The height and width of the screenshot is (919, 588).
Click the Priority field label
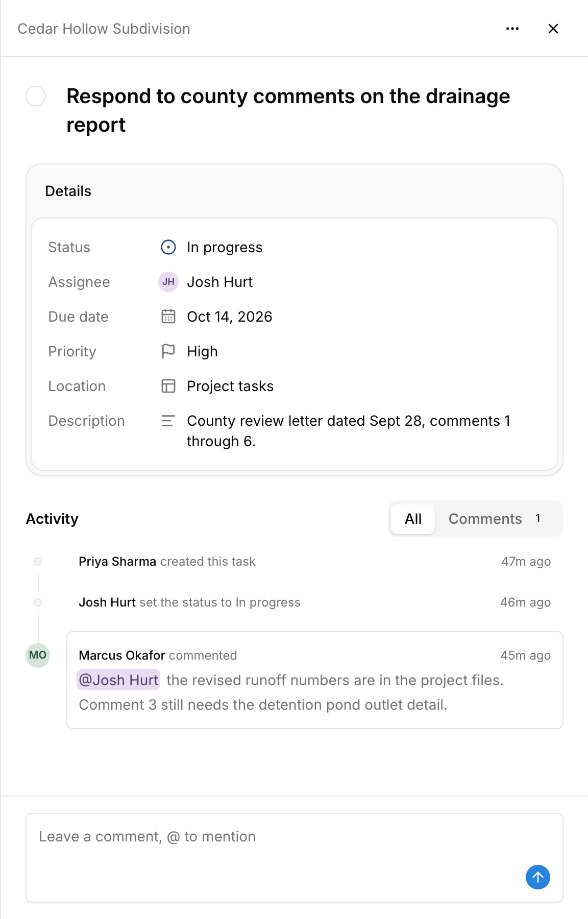click(x=72, y=351)
